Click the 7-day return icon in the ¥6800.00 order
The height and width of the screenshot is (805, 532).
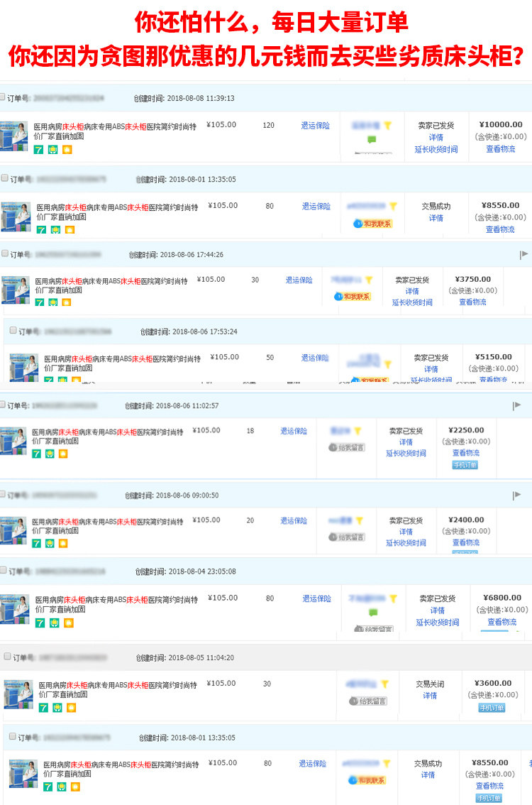coord(40,623)
